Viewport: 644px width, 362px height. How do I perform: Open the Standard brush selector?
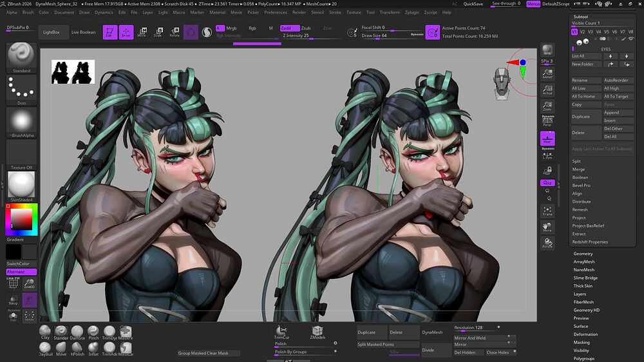point(21,57)
